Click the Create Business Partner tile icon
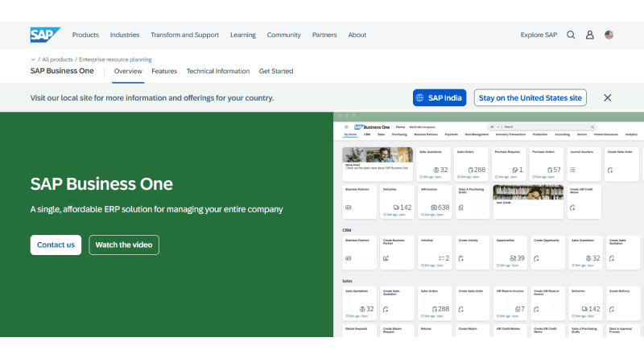The height and width of the screenshot is (358, 644). click(386, 259)
